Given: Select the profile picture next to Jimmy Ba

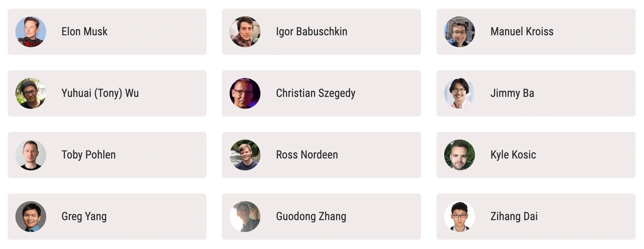Looking at the screenshot, I should coord(460,93).
